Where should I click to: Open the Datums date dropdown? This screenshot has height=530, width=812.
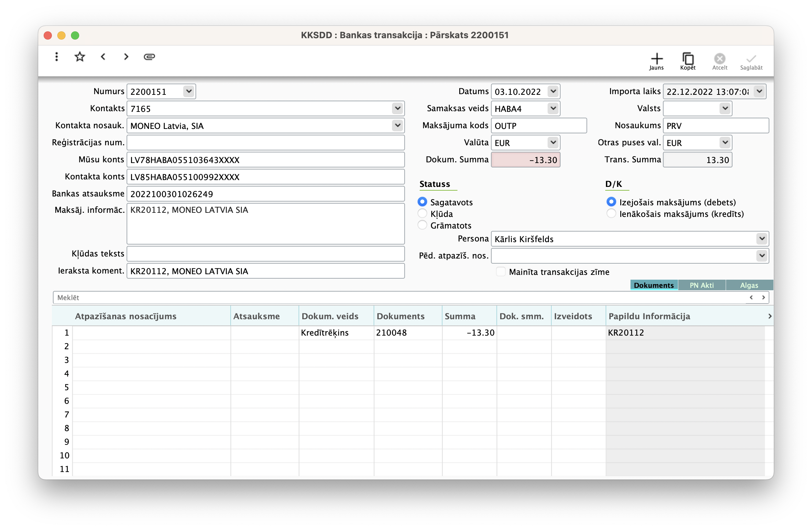click(x=553, y=91)
